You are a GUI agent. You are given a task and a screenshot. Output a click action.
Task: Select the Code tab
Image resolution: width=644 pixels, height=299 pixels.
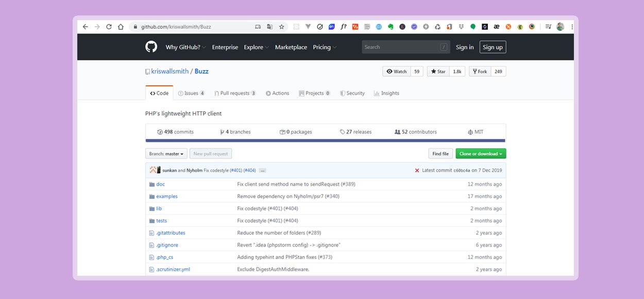coord(159,93)
